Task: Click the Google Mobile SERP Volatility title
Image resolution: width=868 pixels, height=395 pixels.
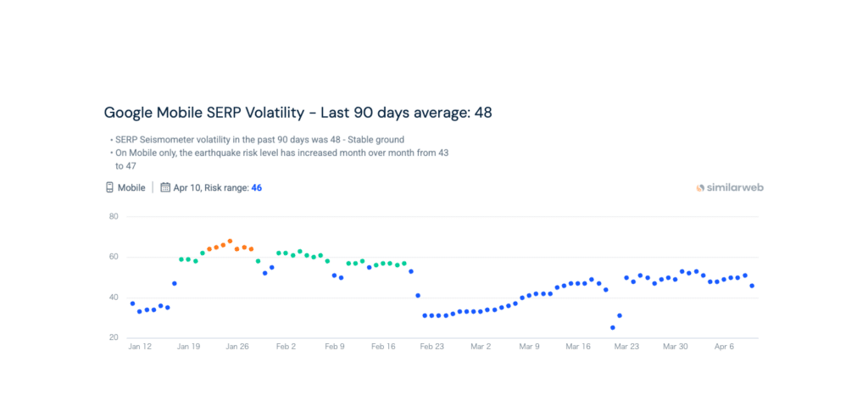Action: [298, 112]
